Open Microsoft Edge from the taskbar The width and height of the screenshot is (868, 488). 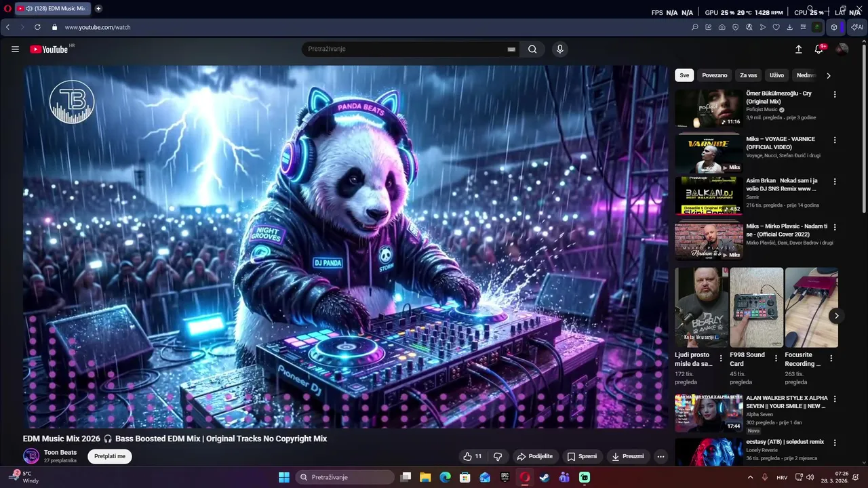point(445,477)
